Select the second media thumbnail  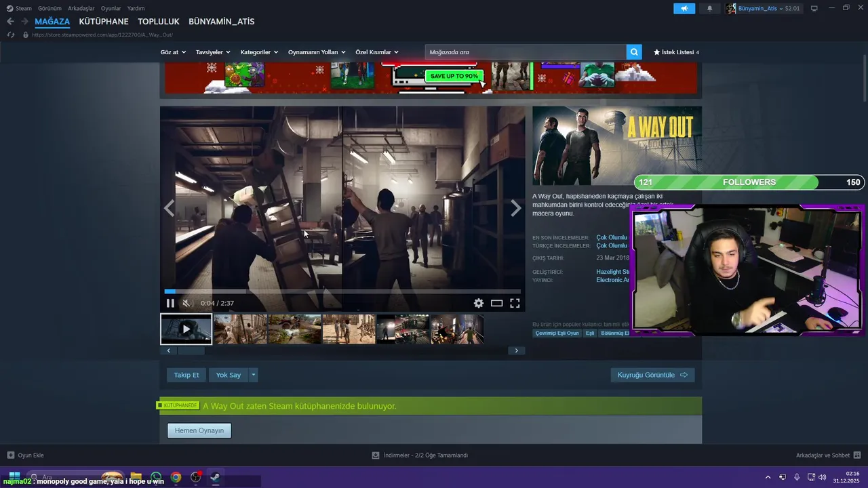[x=240, y=329]
